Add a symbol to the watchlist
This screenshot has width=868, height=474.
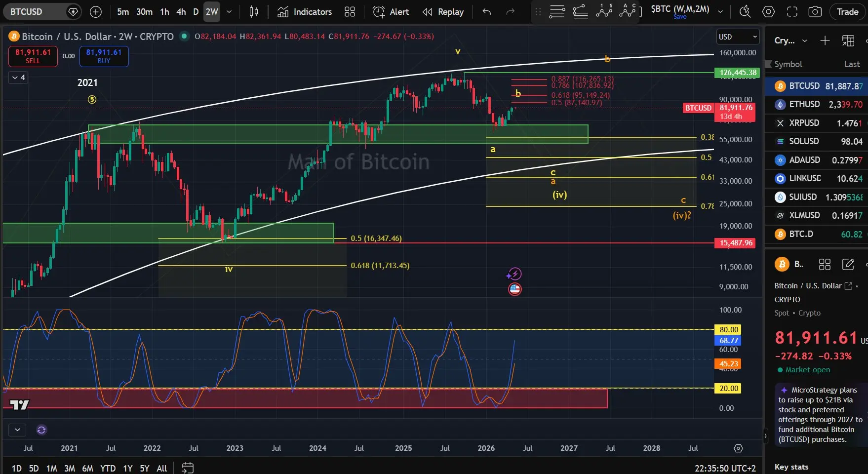(825, 40)
